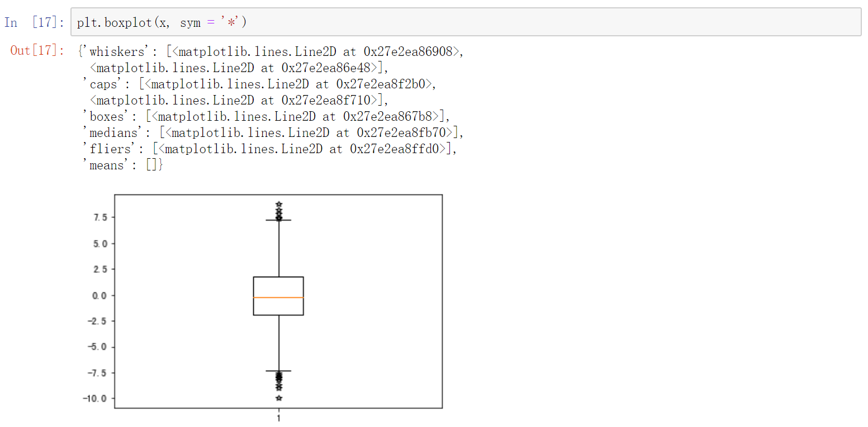Click the bottom flier star near -10.0
Image resolution: width=868 pixels, height=427 pixels.
pos(278,398)
